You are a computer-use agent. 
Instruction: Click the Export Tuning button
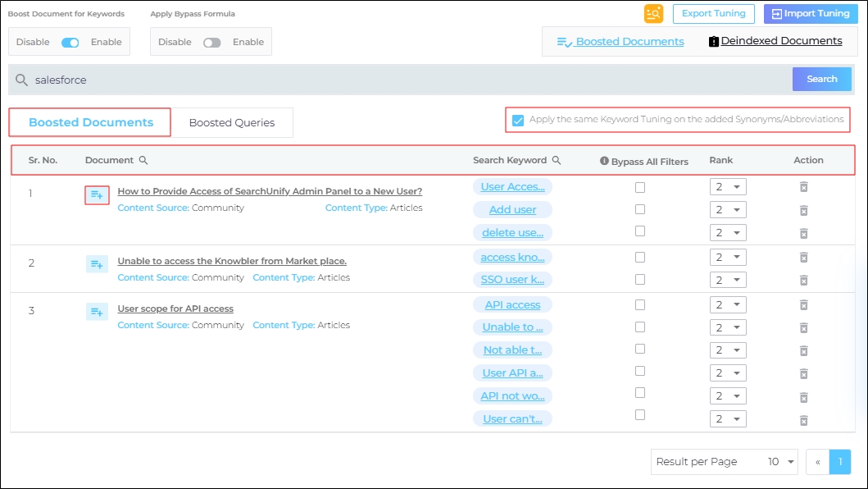[x=713, y=13]
